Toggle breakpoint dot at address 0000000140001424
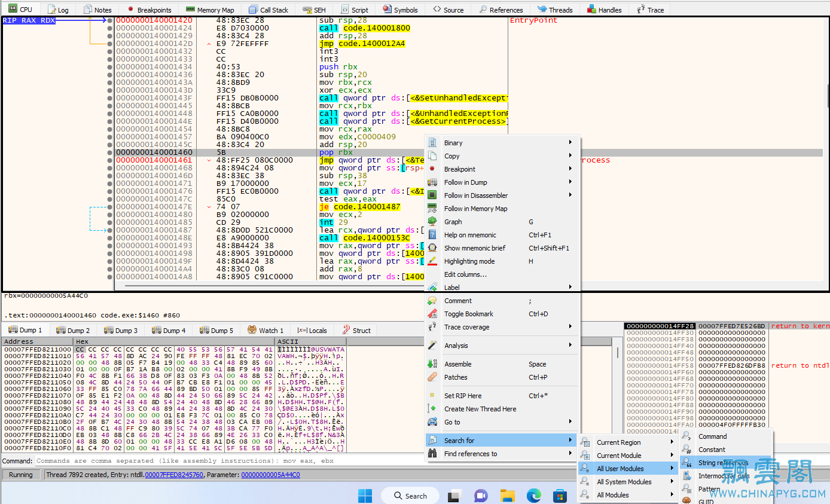 [110, 28]
